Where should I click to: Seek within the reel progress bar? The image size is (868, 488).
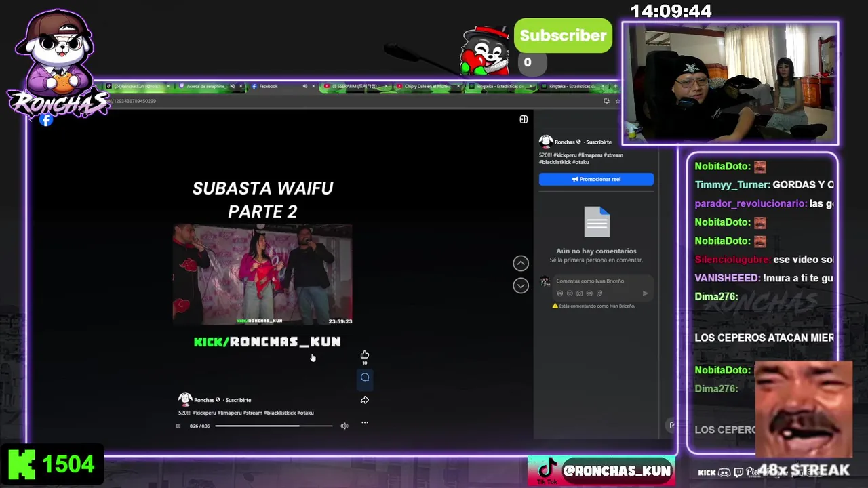tap(274, 426)
